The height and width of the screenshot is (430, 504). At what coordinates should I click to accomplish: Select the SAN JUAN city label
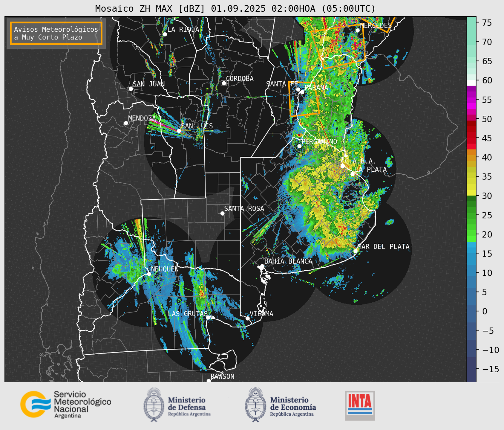click(x=149, y=84)
